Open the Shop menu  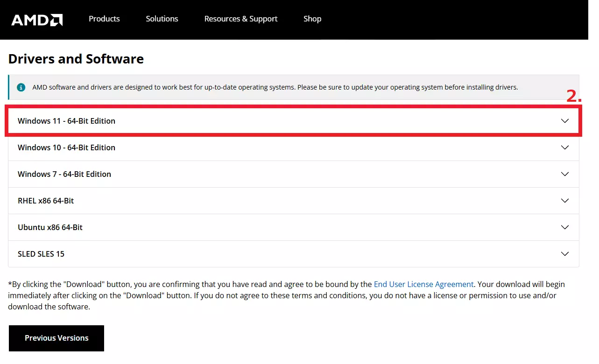[312, 19]
